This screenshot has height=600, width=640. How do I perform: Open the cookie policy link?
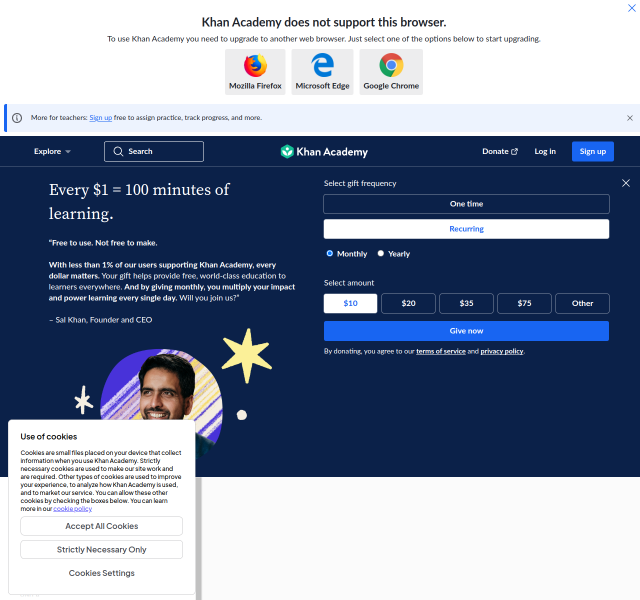click(x=73, y=509)
